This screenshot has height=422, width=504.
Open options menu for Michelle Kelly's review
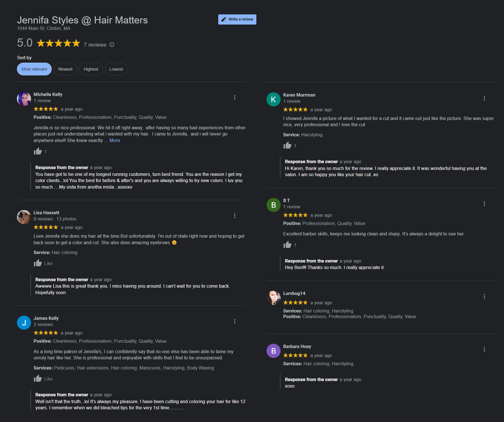coord(235,98)
